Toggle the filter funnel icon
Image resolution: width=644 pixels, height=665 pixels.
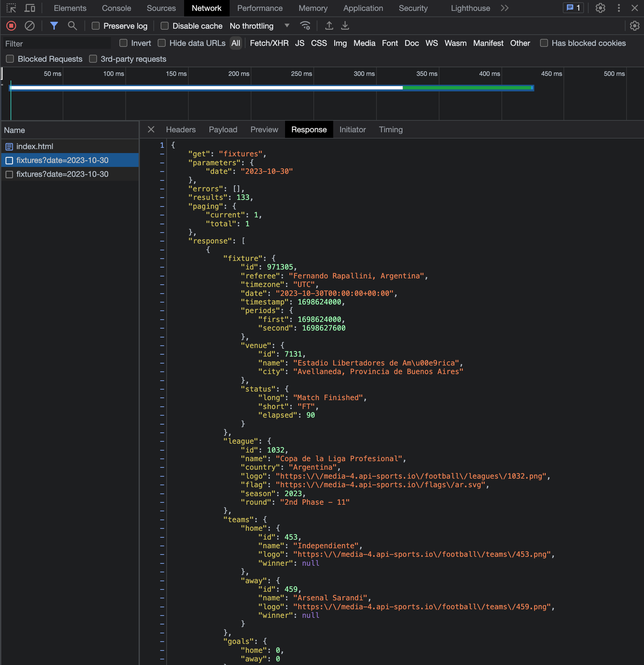pyautogui.click(x=54, y=26)
